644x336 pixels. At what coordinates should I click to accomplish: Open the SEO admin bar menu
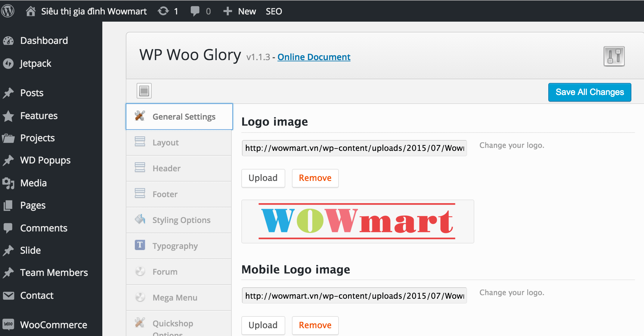click(x=274, y=11)
